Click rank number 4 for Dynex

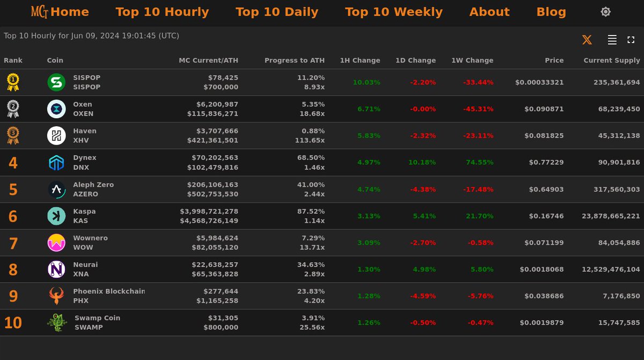pyautogui.click(x=13, y=163)
